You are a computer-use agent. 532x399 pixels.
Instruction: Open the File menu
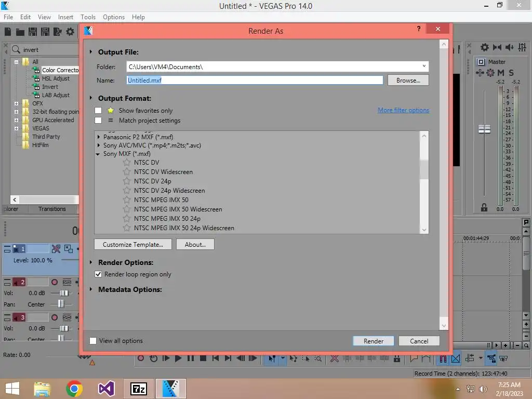pyautogui.click(x=8, y=17)
